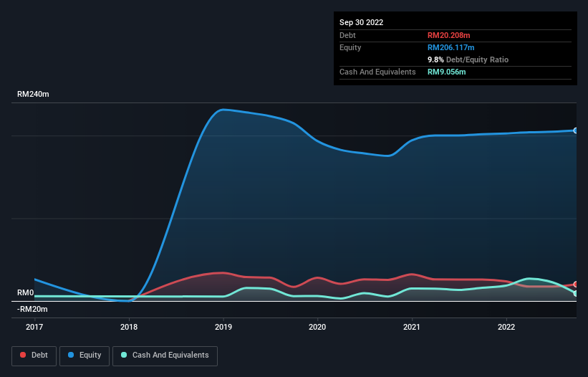Click the Debt label in tooltip
Screen dimensions: 588x377
click(347, 35)
